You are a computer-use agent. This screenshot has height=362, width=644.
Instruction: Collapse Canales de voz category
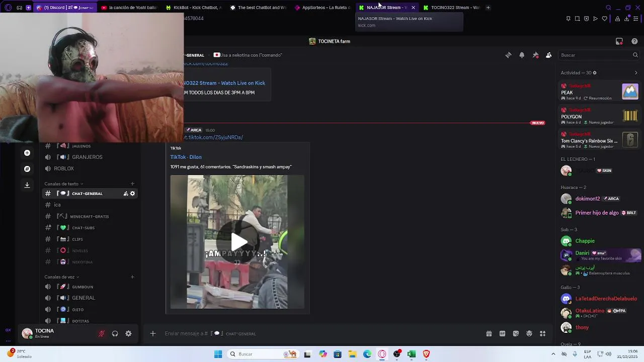[x=62, y=277]
